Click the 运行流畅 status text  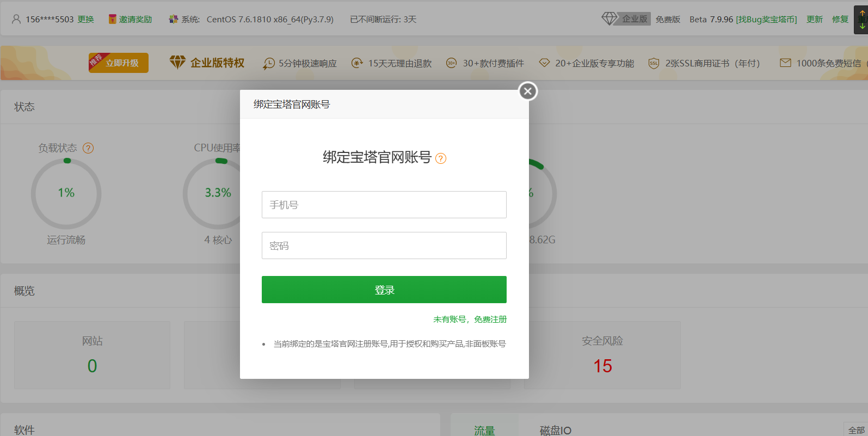pyautogui.click(x=66, y=240)
